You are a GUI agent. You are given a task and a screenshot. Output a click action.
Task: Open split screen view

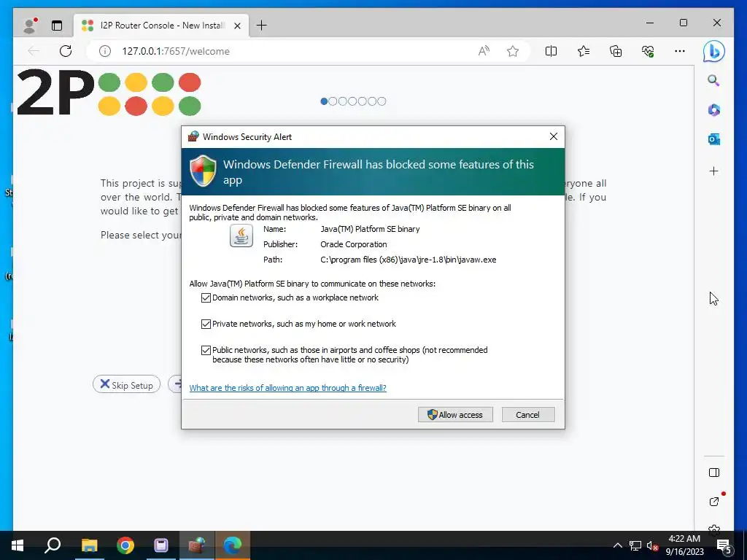tap(551, 51)
